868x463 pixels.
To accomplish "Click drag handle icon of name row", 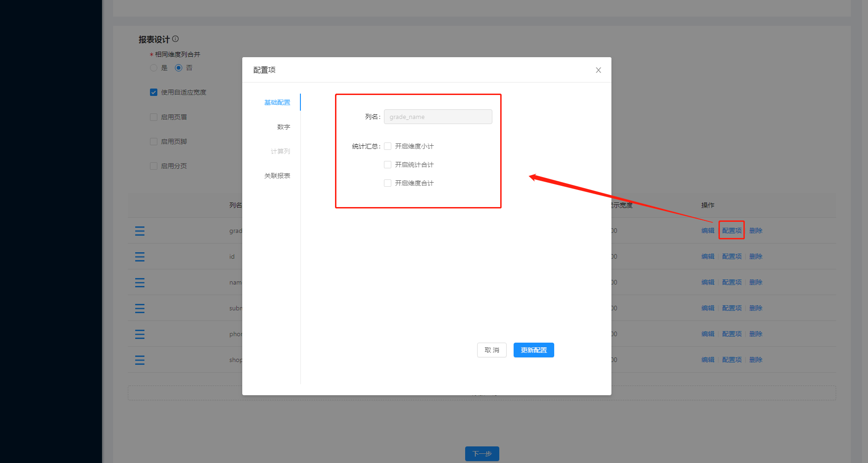I will tap(140, 282).
